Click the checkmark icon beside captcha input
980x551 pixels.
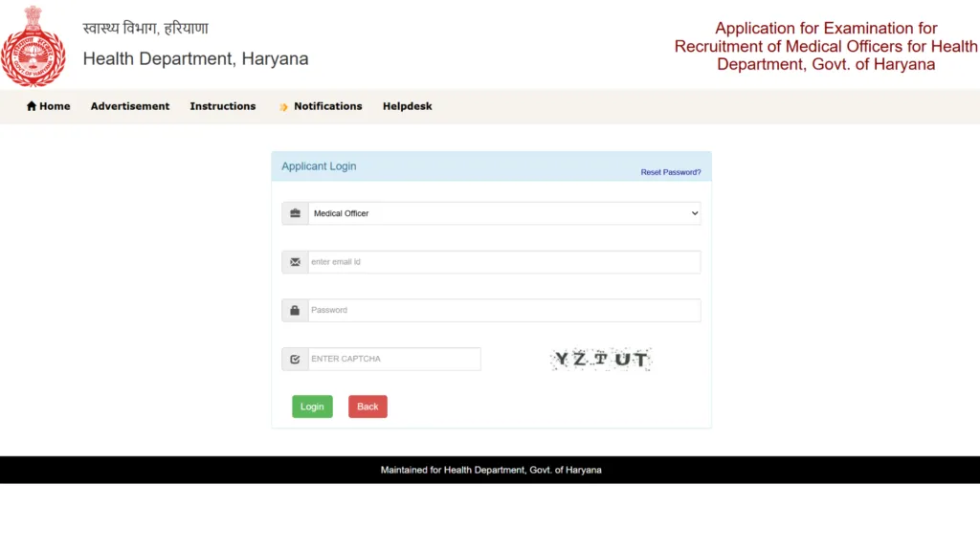(295, 359)
